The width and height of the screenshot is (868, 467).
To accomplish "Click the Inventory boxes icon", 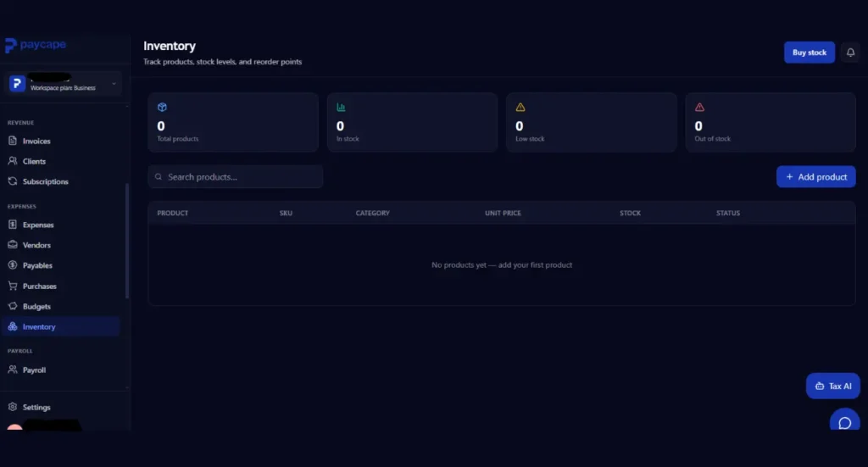I will click(x=12, y=326).
